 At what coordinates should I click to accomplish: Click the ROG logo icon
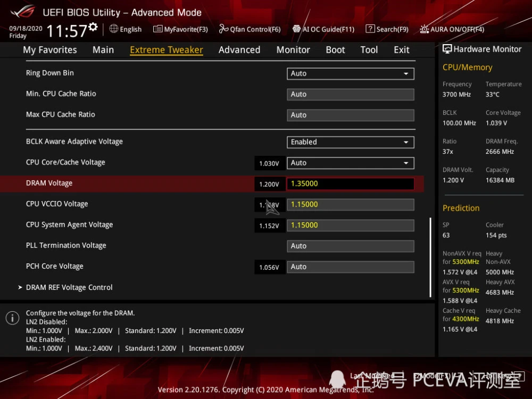[x=22, y=12]
